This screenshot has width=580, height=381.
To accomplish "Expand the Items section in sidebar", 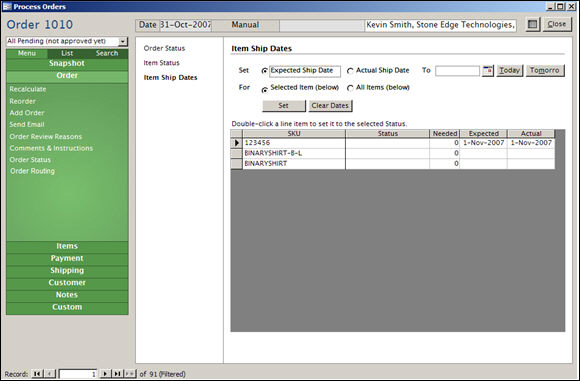I will coord(67,246).
